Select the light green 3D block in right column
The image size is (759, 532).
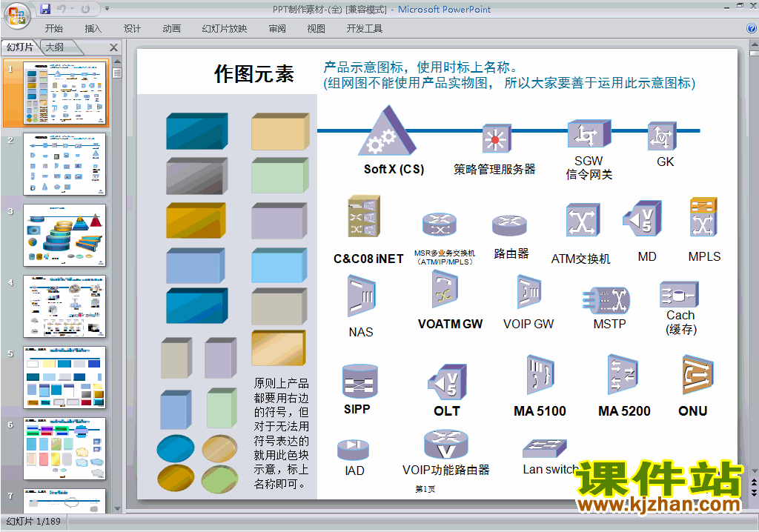pos(279,176)
